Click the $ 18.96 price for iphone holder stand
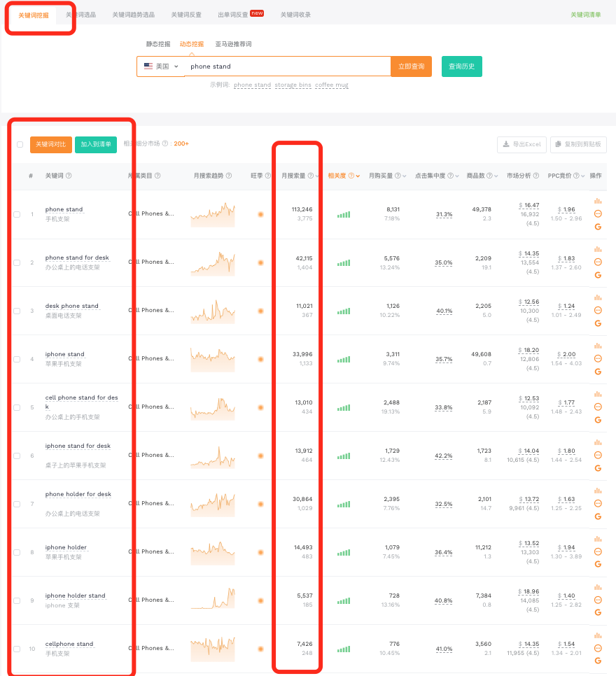Image resolution: width=616 pixels, height=676 pixels. (529, 591)
